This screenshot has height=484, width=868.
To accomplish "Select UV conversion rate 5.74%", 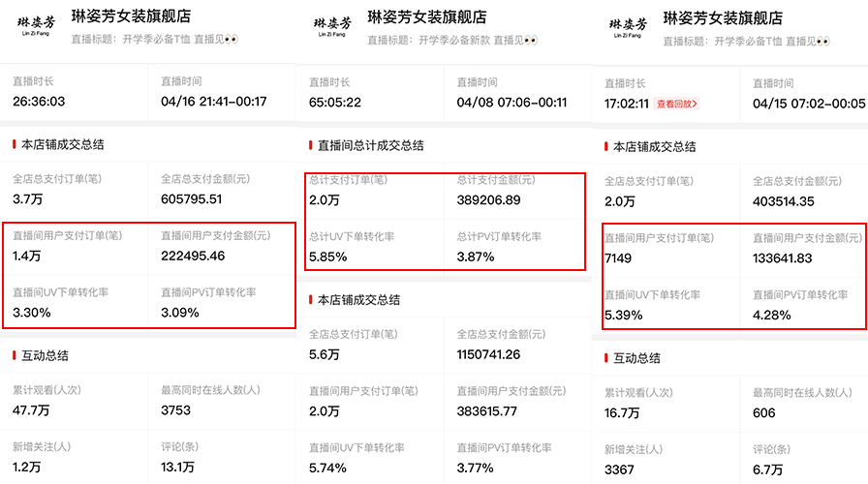I will pos(327,469).
